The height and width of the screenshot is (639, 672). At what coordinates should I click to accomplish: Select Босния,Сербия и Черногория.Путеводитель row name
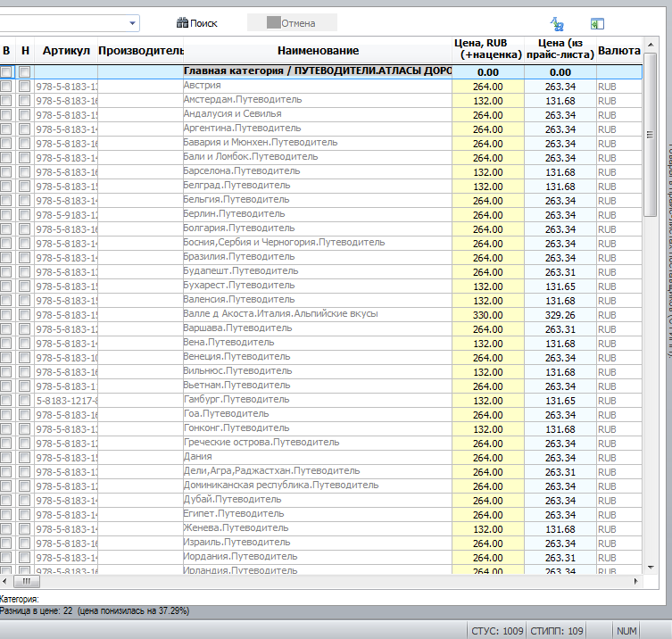coord(284,242)
